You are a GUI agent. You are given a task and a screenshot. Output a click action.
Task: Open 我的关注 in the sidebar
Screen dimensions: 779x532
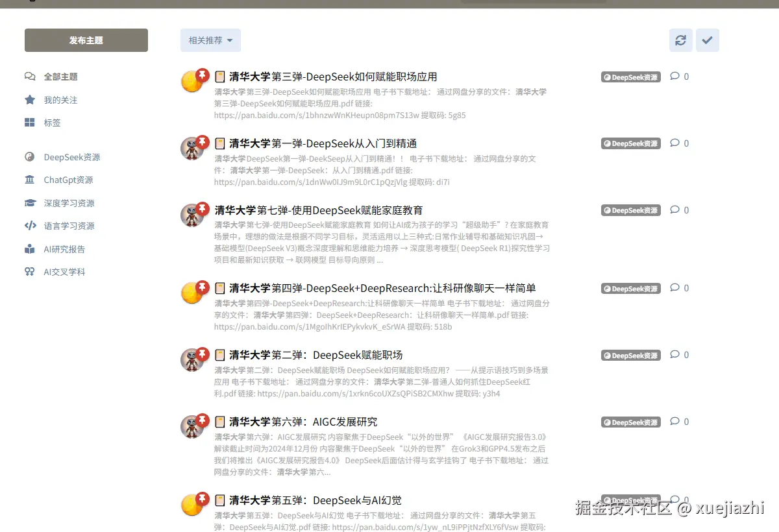[x=60, y=100]
